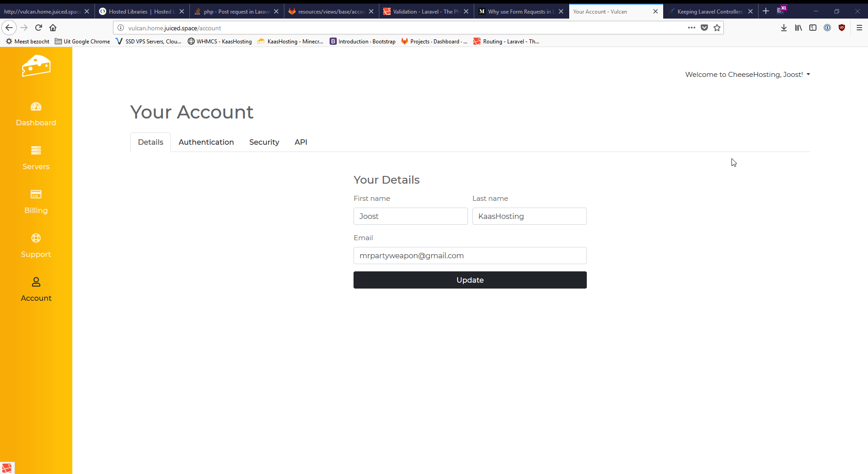Open Support via the lifebuoy icon
This screenshot has width=868, height=474.
click(36, 238)
